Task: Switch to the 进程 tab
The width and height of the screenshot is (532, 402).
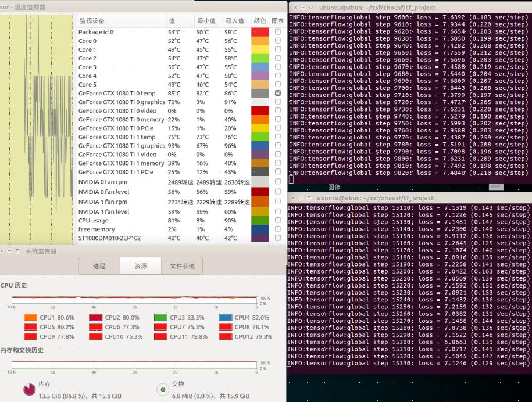Action: (99, 265)
